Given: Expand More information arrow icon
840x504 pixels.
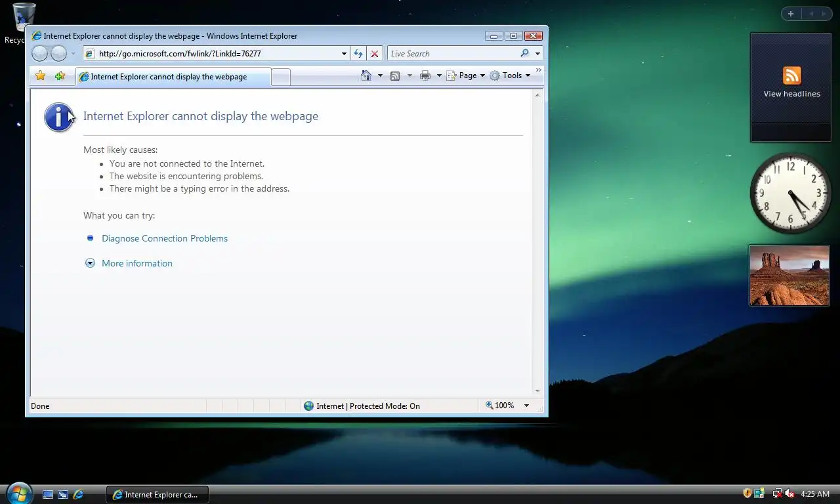Looking at the screenshot, I should (91, 263).
